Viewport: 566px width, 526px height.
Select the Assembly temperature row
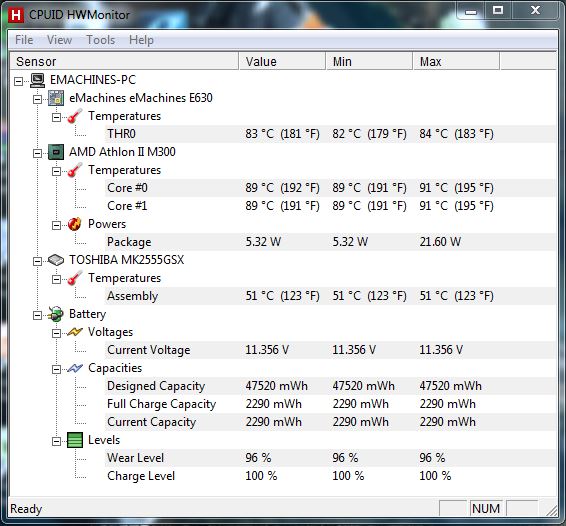point(330,296)
